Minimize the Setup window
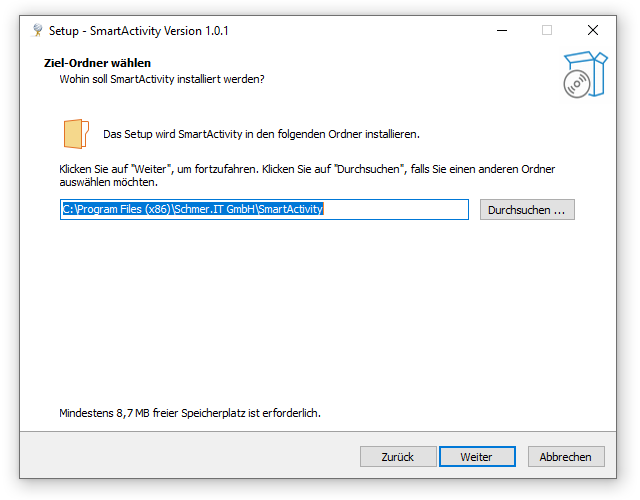The height and width of the screenshot is (500, 640). tap(501, 30)
